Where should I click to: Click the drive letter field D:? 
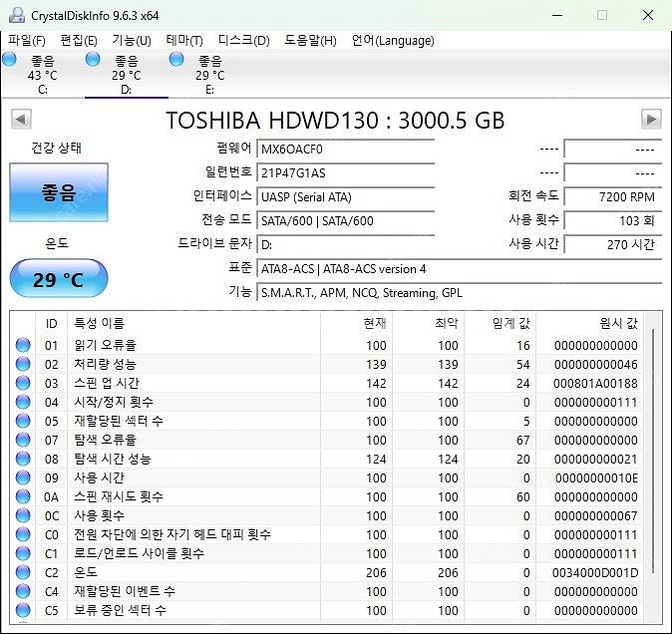(345, 245)
